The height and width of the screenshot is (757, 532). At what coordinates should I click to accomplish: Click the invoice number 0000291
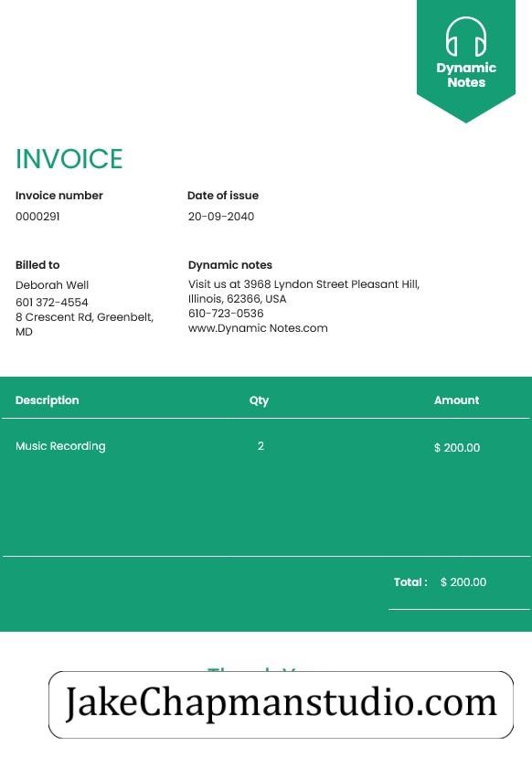tap(37, 217)
